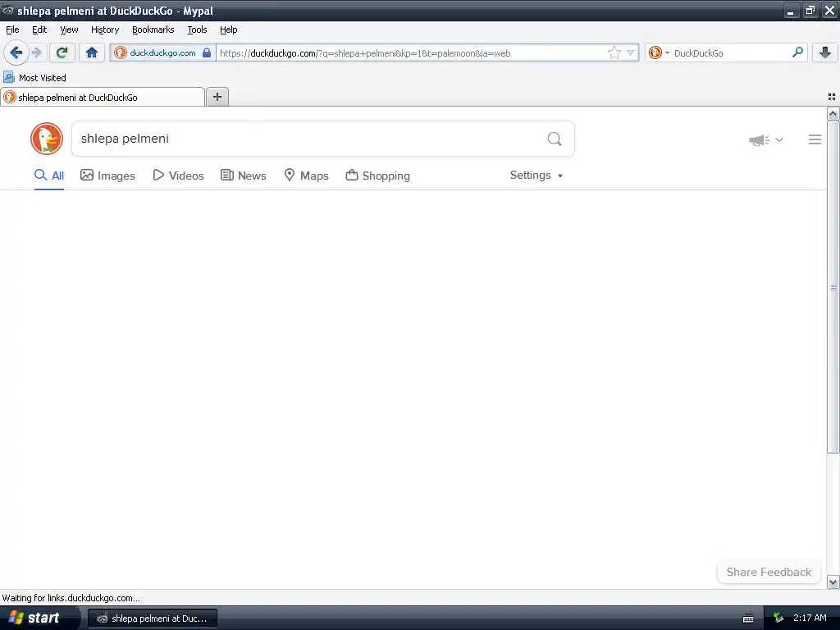Open the Edit menu
This screenshot has height=630, width=840.
(x=39, y=30)
